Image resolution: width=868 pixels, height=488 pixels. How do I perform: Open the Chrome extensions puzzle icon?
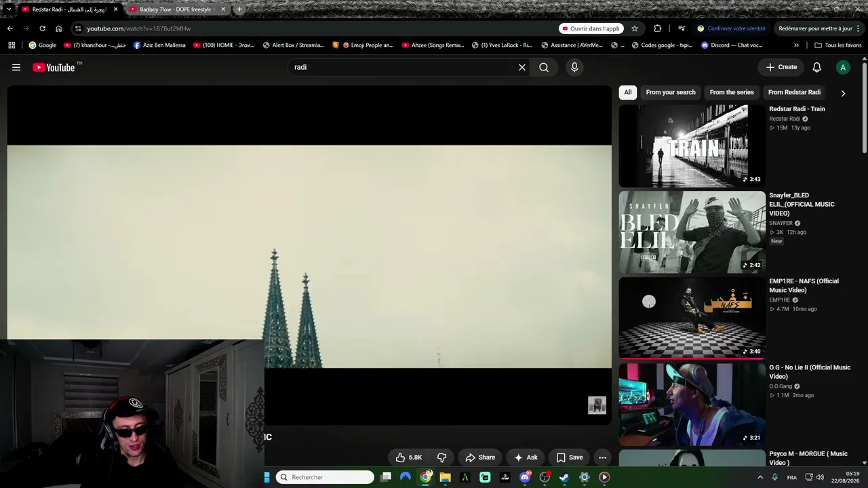click(x=657, y=28)
